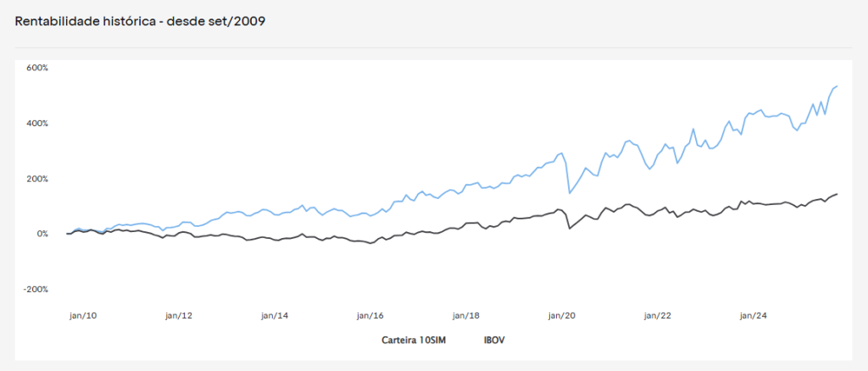Click the blue line's early-2020 crash low
This screenshot has width=868, height=371.
[x=570, y=193]
